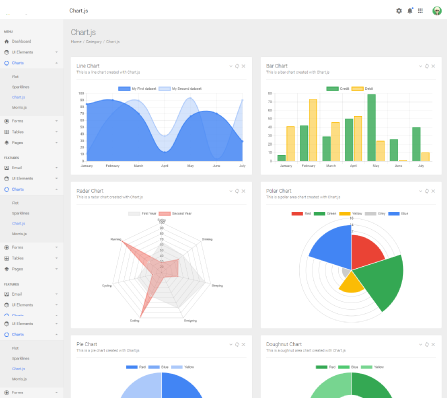The image size is (447, 398).
Task: Close the Radar Chart card
Action: tap(243, 191)
